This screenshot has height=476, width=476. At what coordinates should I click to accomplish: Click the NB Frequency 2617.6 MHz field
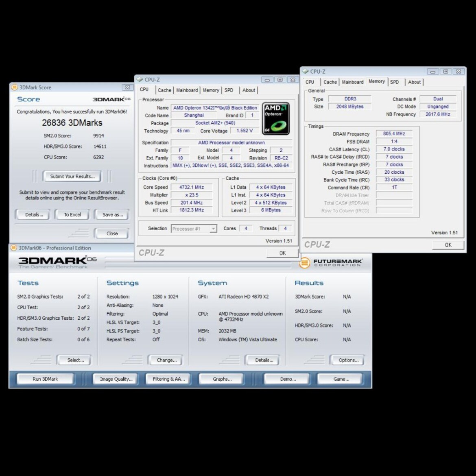click(438, 114)
